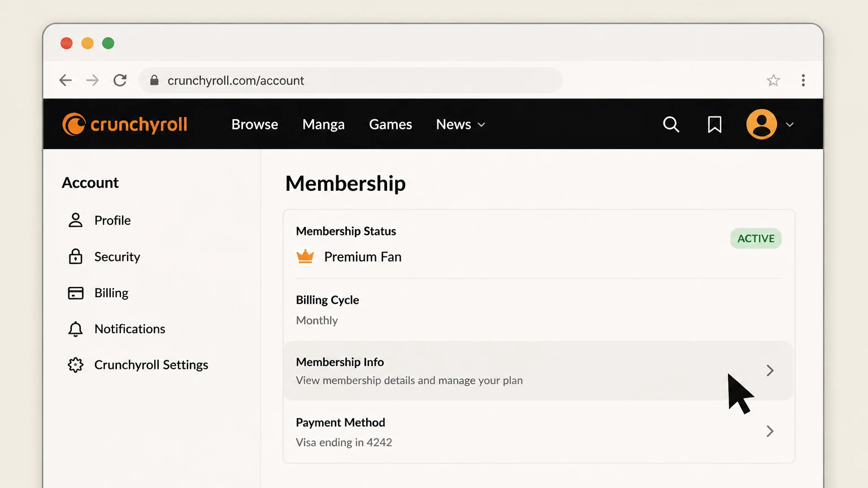Click 'Visa ending in 4242' text
The width and height of the screenshot is (868, 488).
click(x=344, y=442)
